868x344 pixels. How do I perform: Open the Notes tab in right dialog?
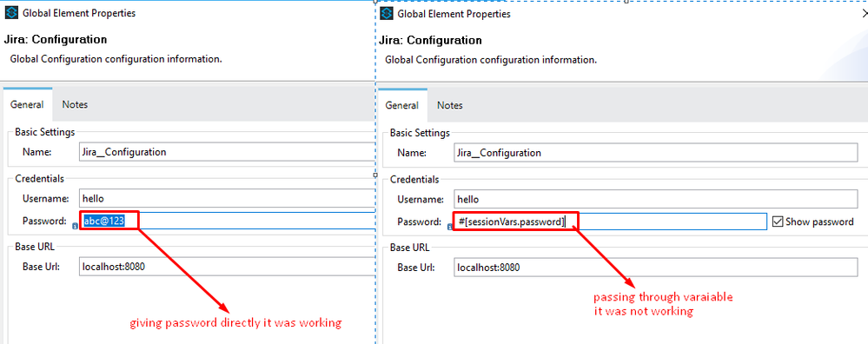[x=450, y=105]
